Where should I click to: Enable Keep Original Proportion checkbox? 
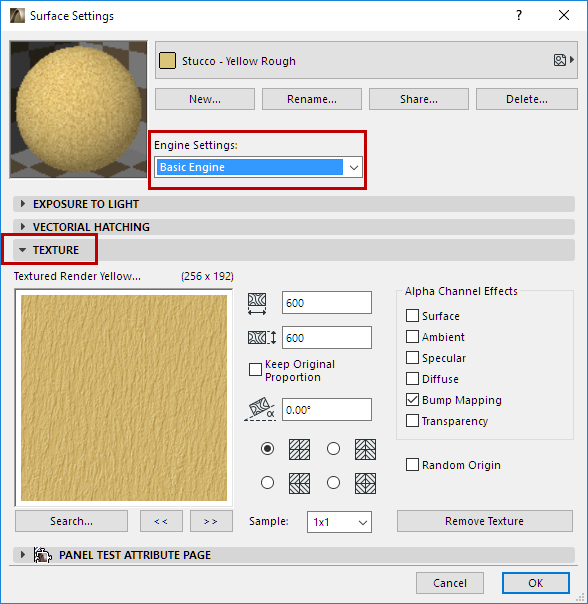tap(255, 370)
